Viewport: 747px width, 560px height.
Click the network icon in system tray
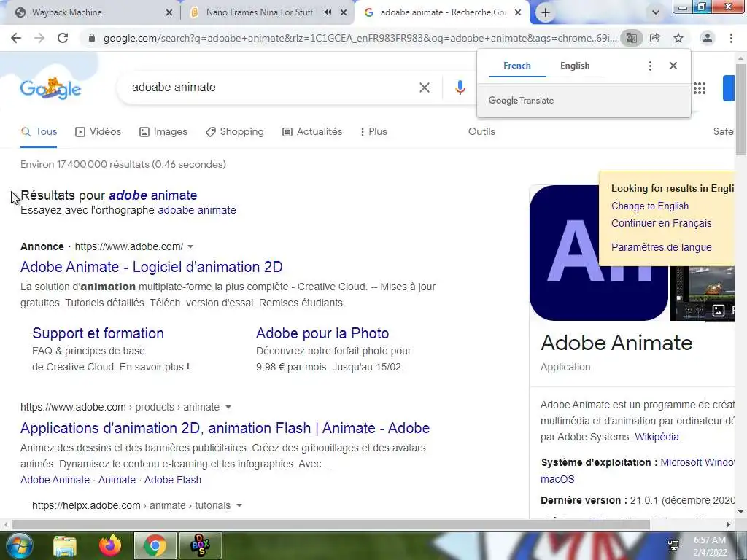point(673,545)
